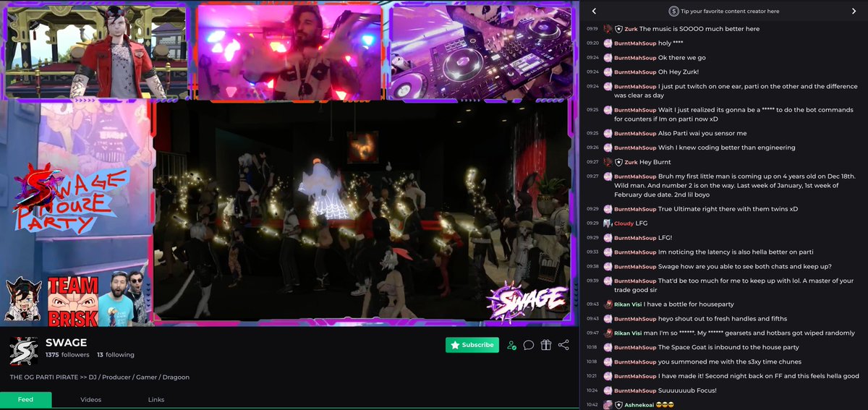
Task: Click 'The music is SOOOO much better here'
Action: 699,29
